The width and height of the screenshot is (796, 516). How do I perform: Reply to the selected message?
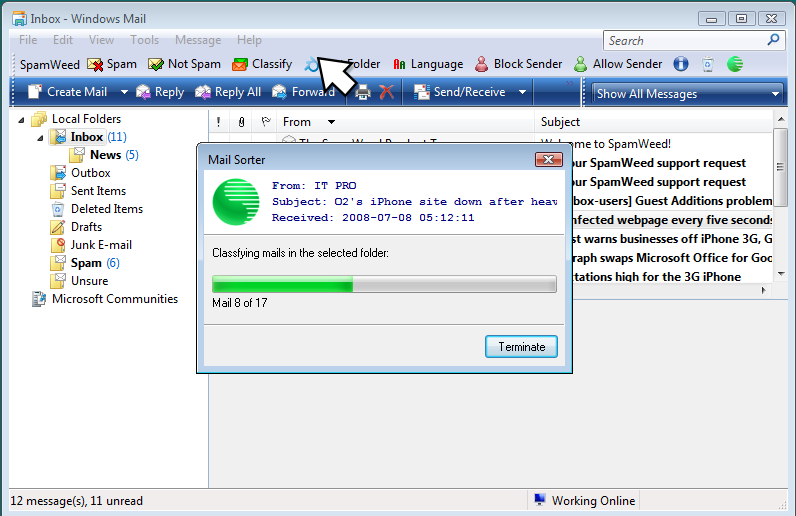point(160,92)
